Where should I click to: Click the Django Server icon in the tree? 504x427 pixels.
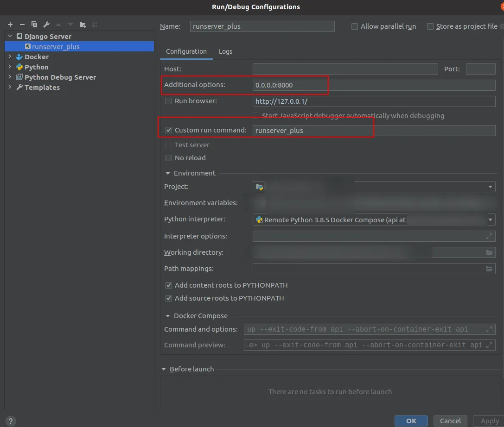tap(19, 36)
